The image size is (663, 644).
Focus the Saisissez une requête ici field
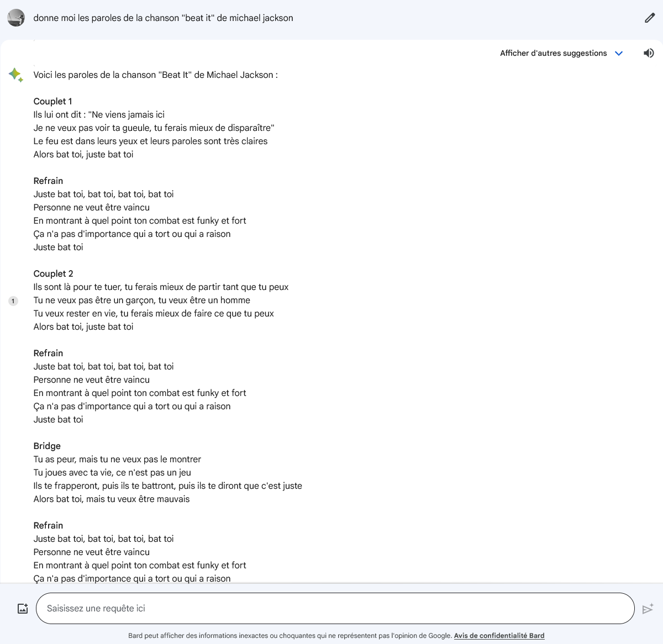pyautogui.click(x=335, y=609)
